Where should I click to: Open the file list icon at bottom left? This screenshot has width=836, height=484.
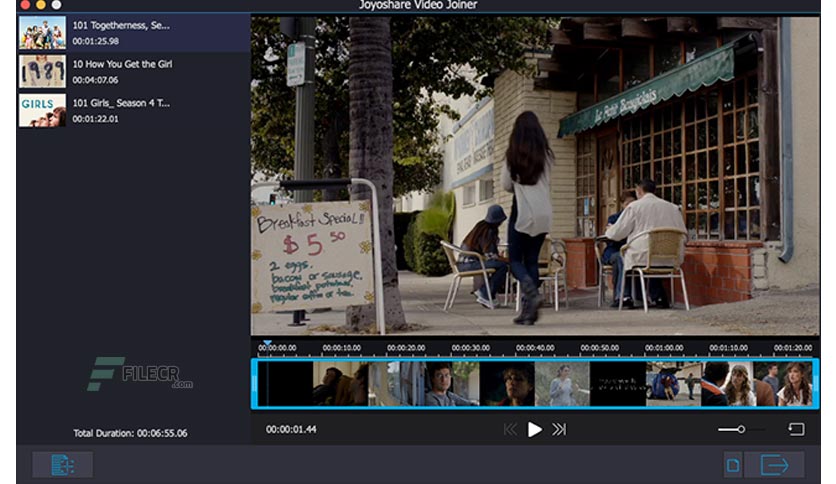click(63, 465)
